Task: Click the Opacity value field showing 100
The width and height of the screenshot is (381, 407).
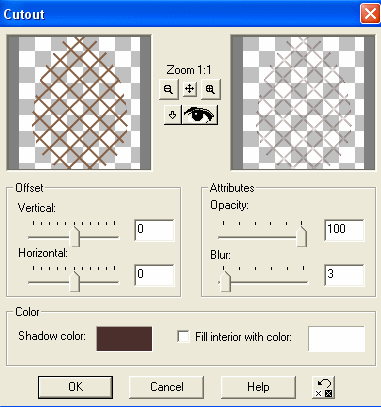Action: (344, 230)
